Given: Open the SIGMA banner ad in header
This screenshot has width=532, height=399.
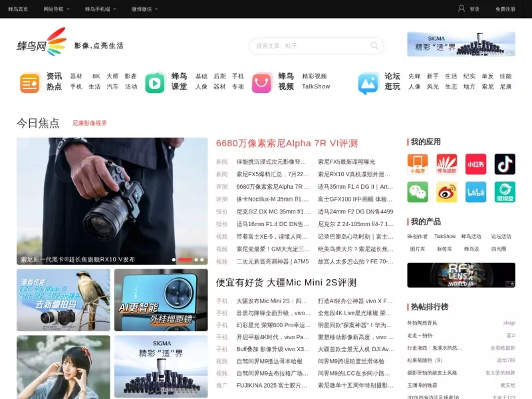Looking at the screenshot, I should (x=461, y=44).
